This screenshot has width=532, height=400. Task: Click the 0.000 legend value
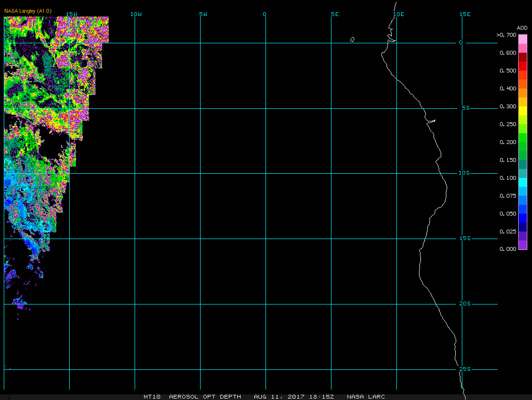(x=508, y=249)
